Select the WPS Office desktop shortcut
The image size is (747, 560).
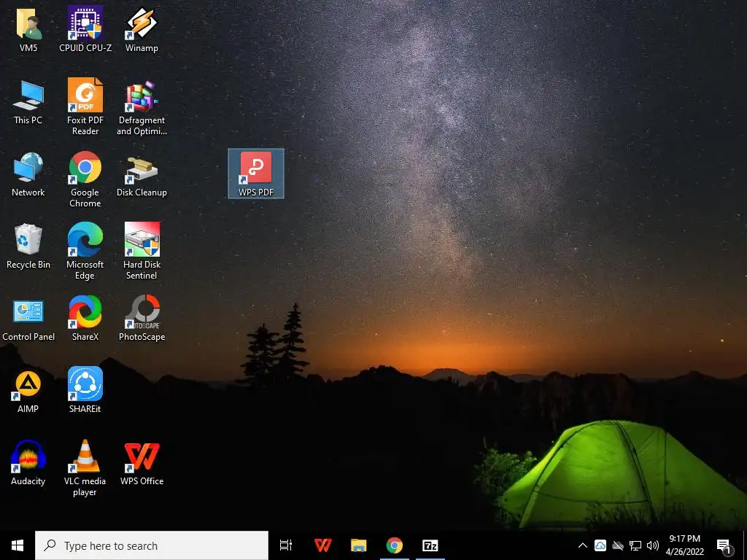click(x=142, y=464)
